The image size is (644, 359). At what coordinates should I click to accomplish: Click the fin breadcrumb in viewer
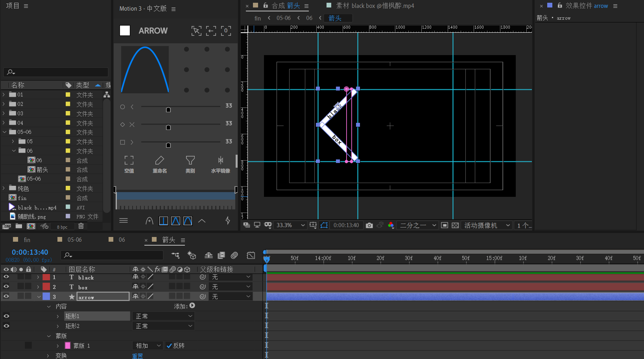[x=258, y=18]
